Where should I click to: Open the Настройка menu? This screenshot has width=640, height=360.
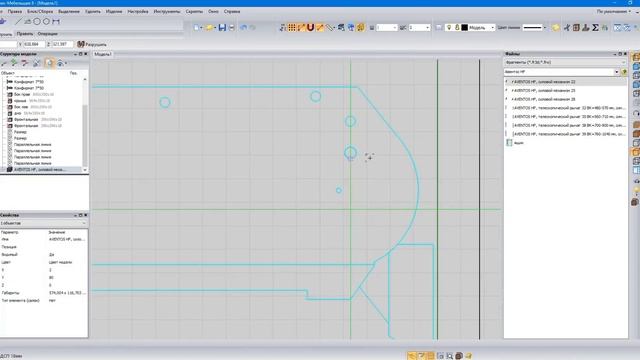click(x=138, y=11)
